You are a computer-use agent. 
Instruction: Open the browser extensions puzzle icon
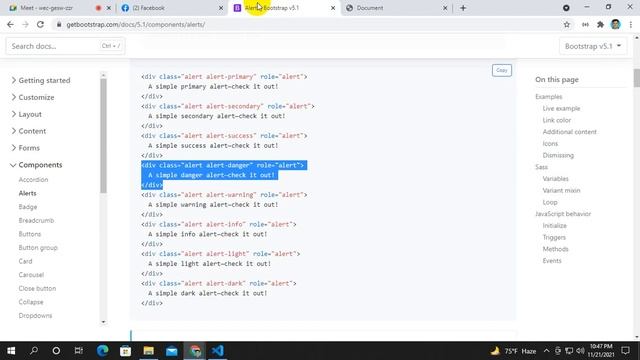pos(600,24)
